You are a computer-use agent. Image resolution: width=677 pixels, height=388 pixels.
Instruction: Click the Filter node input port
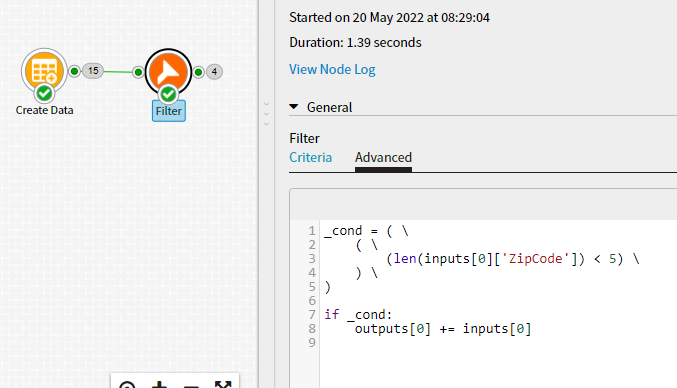[138, 72]
